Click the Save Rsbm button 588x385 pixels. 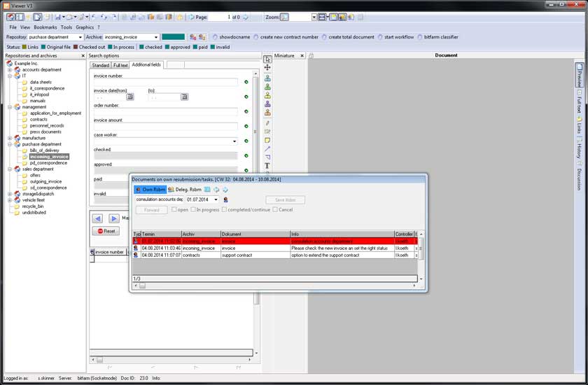286,199
